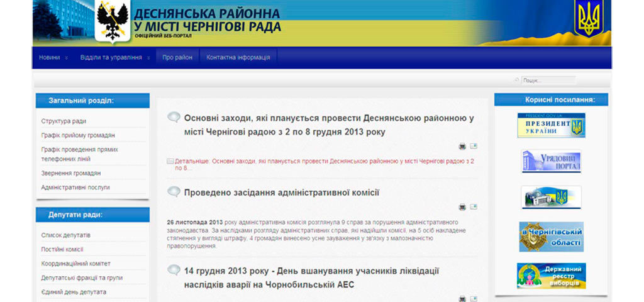Email the first article about planned events
The width and height of the screenshot is (644, 302).
[x=474, y=146]
